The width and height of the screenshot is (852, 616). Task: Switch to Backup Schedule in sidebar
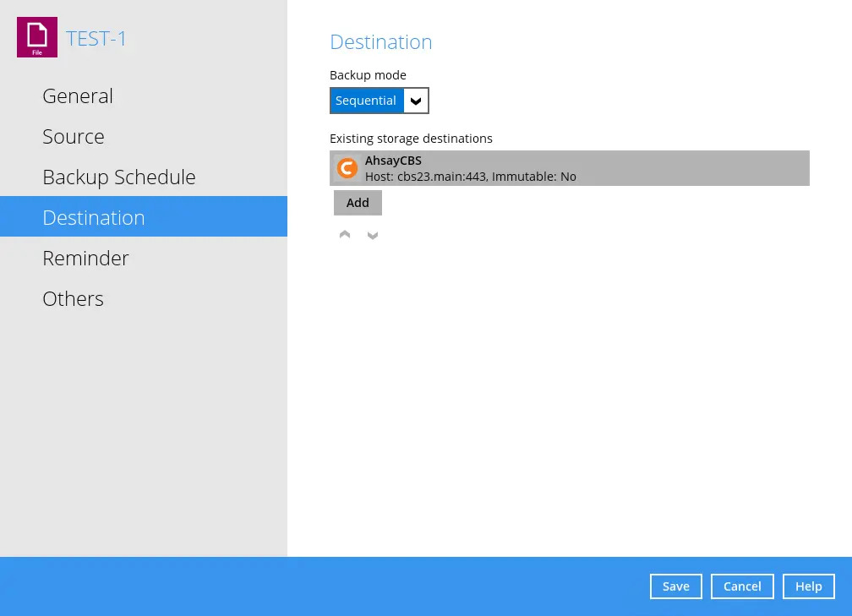click(119, 177)
